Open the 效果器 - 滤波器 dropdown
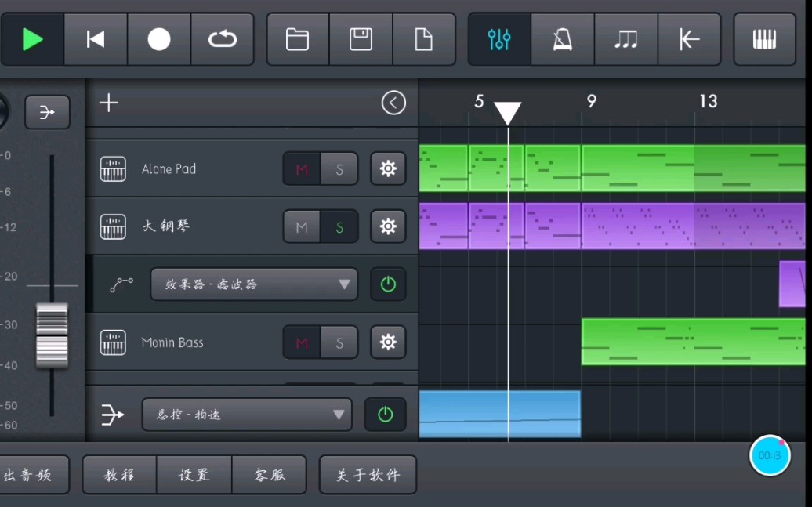 (x=254, y=284)
